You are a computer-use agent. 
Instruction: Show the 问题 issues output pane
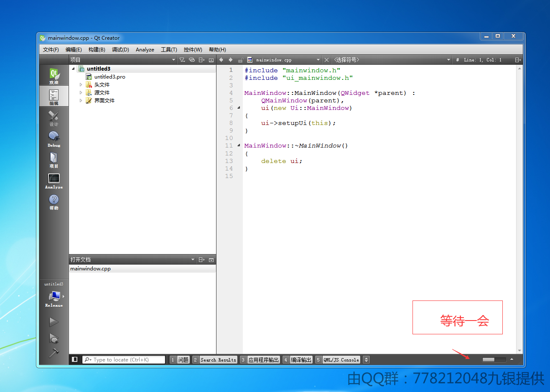click(x=180, y=360)
